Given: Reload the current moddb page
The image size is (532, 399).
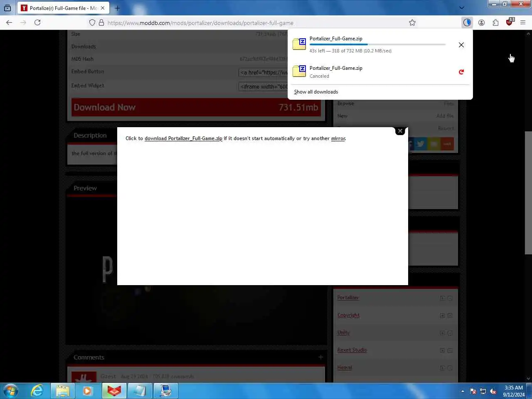Looking at the screenshot, I should click(37, 22).
